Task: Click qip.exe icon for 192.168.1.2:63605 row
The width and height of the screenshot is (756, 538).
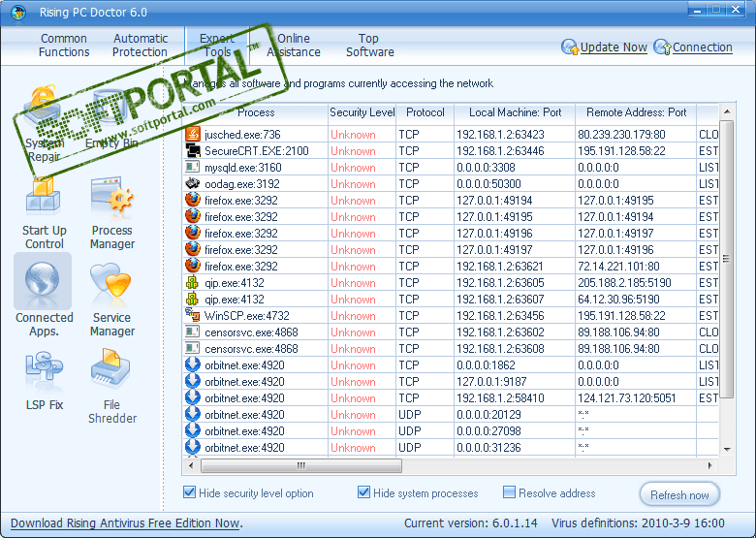Action: 193,282
